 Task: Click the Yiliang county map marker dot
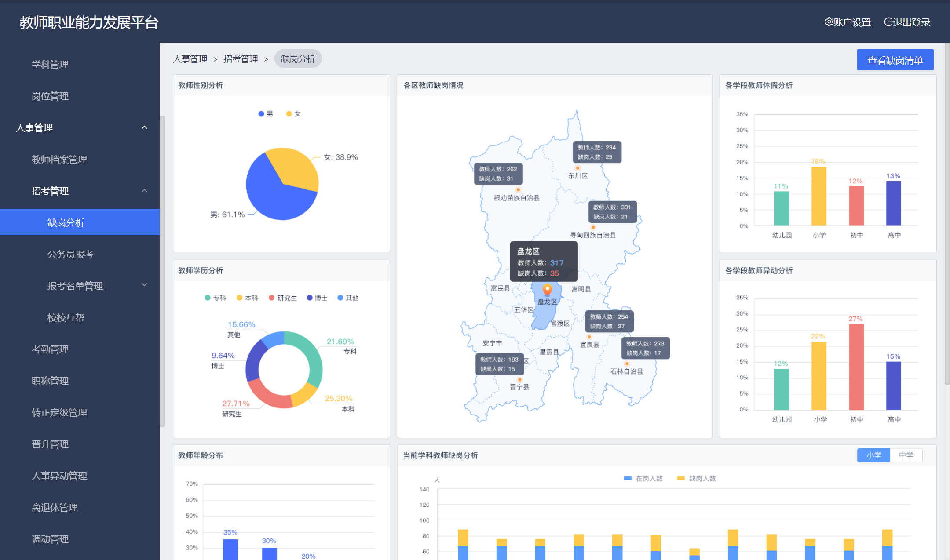pyautogui.click(x=589, y=337)
